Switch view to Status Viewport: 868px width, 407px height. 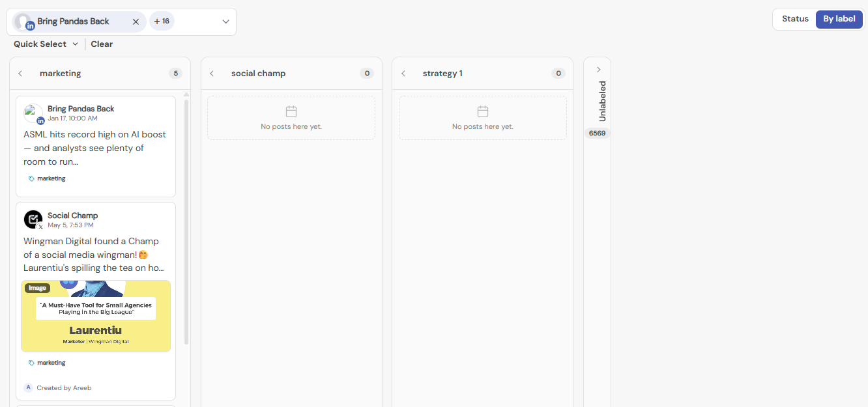click(x=795, y=19)
